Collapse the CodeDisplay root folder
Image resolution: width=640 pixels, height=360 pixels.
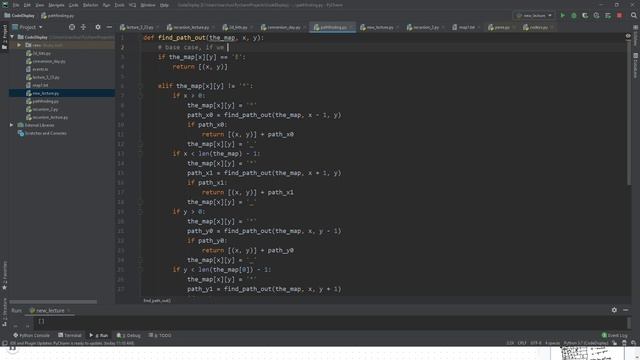[x=12, y=37]
